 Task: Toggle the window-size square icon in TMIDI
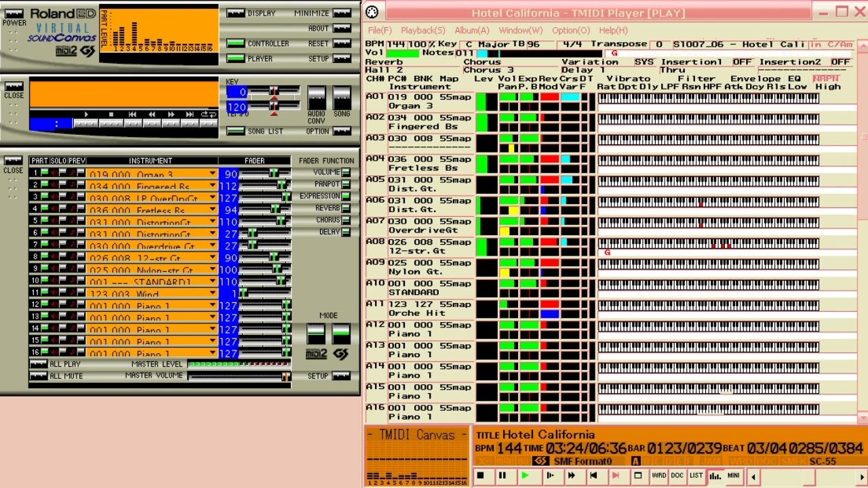(638, 476)
